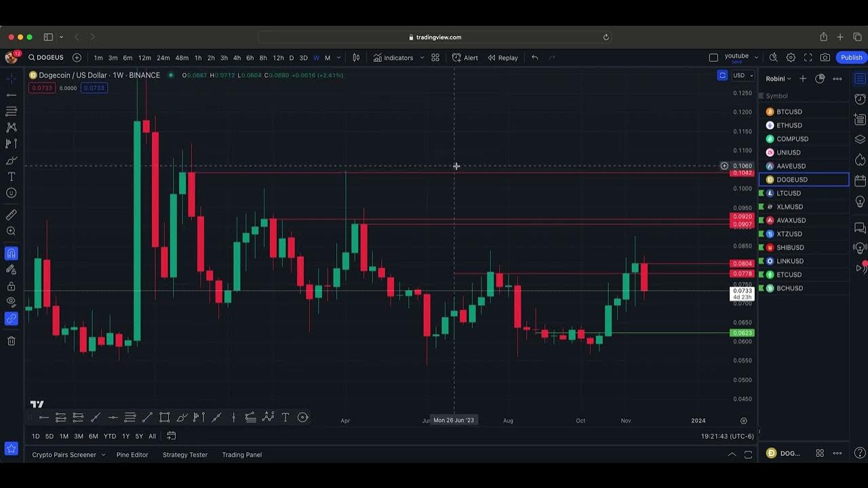The height and width of the screenshot is (488, 868).
Task: Expand the time interval dropdown arrow
Action: click(338, 58)
